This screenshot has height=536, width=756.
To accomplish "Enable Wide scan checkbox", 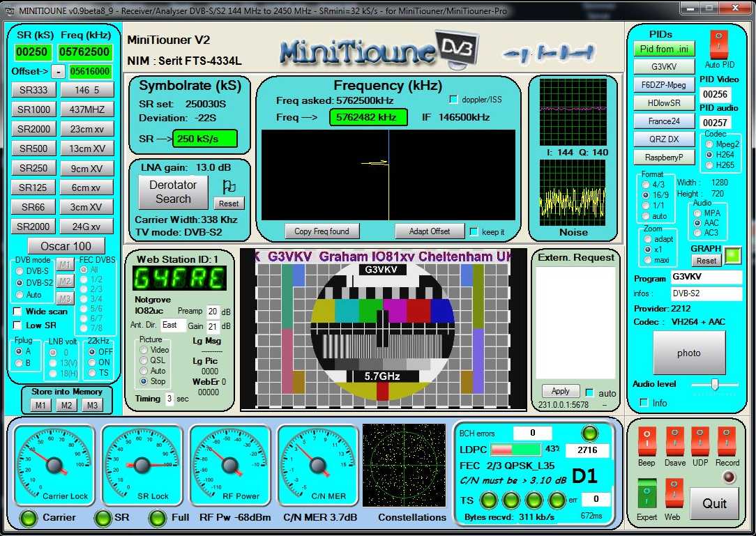I will point(17,312).
